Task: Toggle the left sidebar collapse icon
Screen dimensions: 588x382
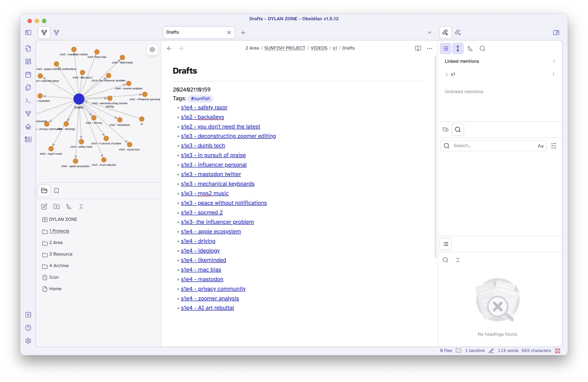Action: click(x=28, y=32)
